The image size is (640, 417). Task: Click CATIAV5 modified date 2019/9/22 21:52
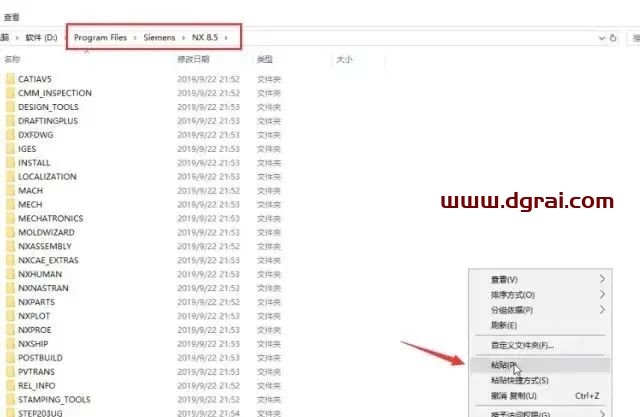[209, 79]
